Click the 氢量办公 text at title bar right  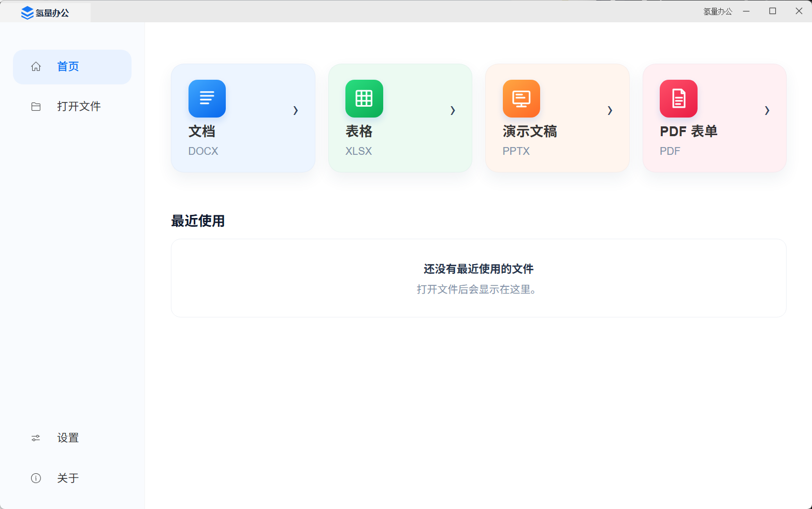[718, 11]
